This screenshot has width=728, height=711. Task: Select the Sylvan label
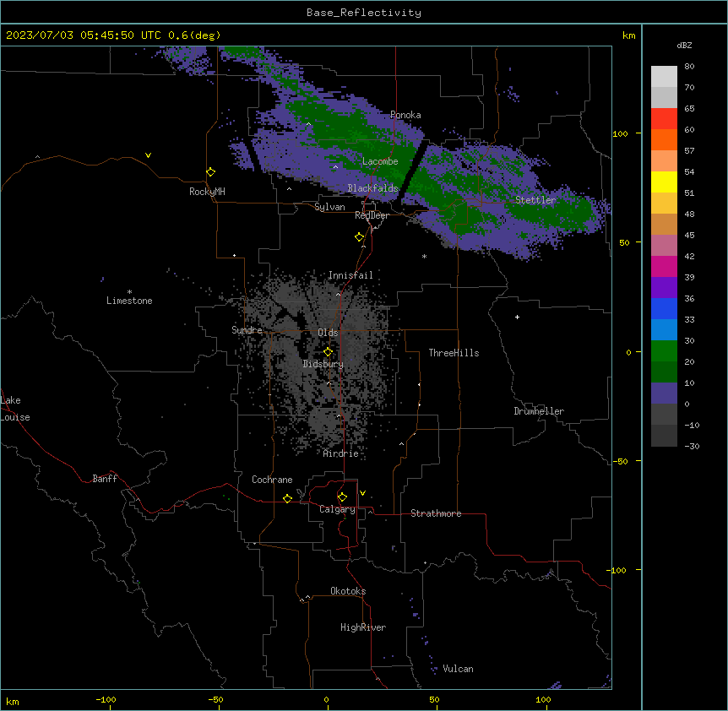click(x=329, y=207)
